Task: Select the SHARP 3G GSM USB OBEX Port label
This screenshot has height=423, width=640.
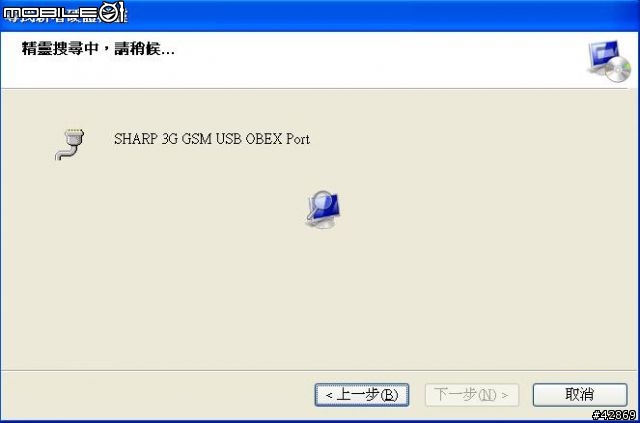Action: point(212,139)
